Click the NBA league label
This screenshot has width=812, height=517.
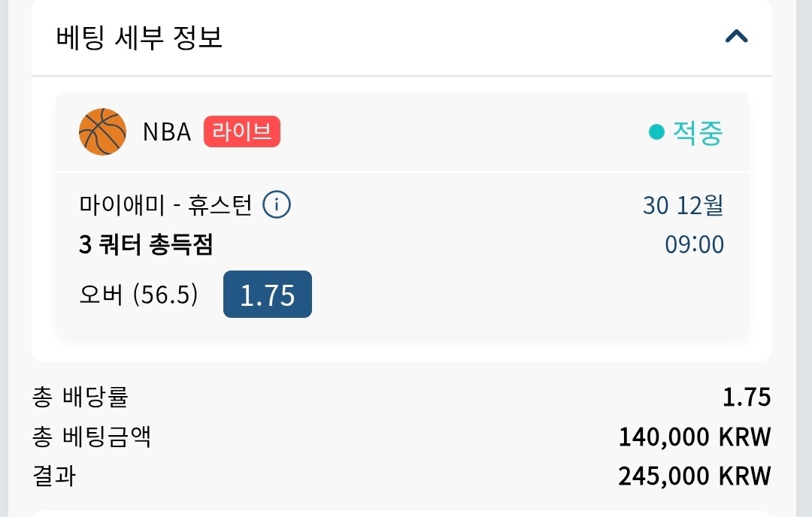pyautogui.click(x=167, y=132)
